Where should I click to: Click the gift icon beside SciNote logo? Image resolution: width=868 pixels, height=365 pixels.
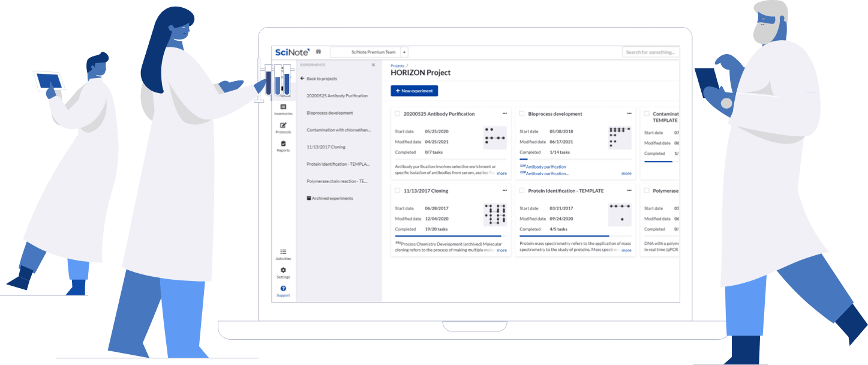pyautogui.click(x=319, y=52)
